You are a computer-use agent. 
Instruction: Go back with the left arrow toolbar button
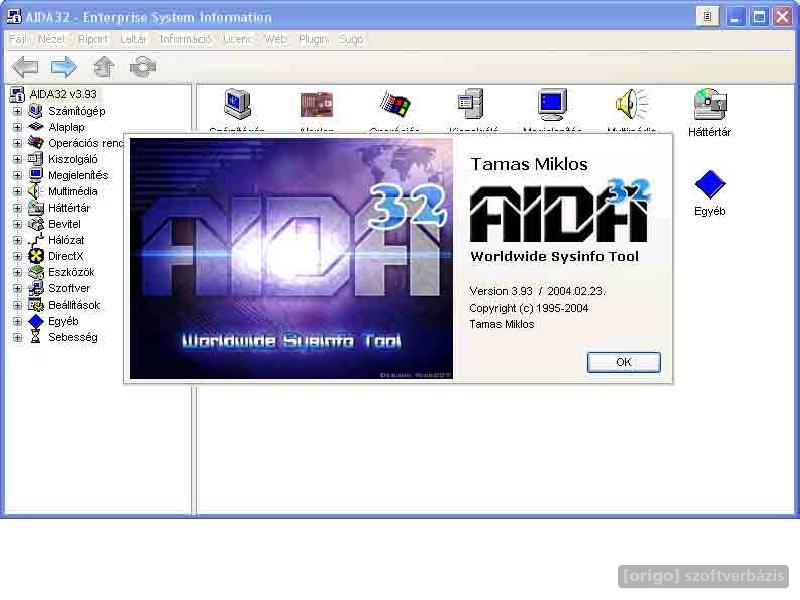tap(25, 67)
